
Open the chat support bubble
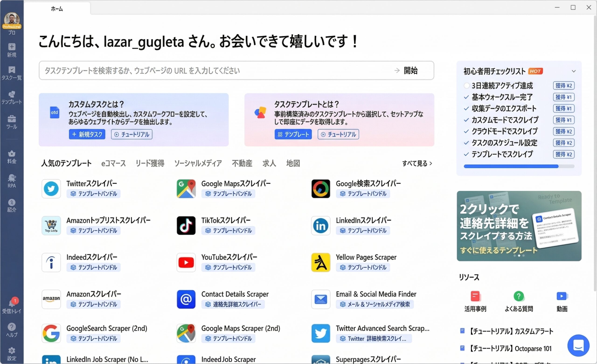pyautogui.click(x=579, y=345)
